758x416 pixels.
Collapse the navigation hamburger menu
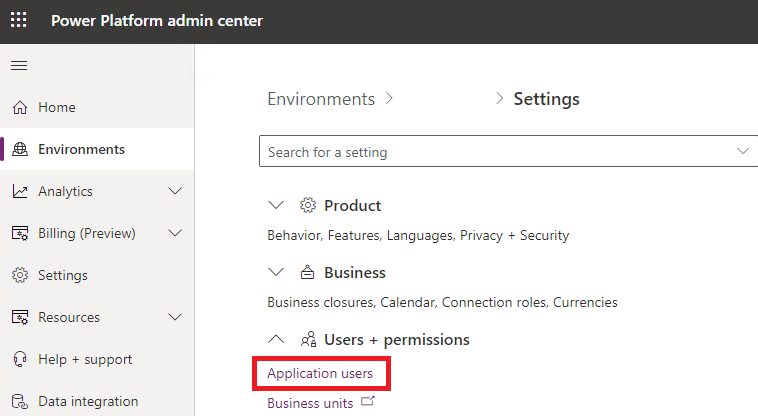point(19,66)
